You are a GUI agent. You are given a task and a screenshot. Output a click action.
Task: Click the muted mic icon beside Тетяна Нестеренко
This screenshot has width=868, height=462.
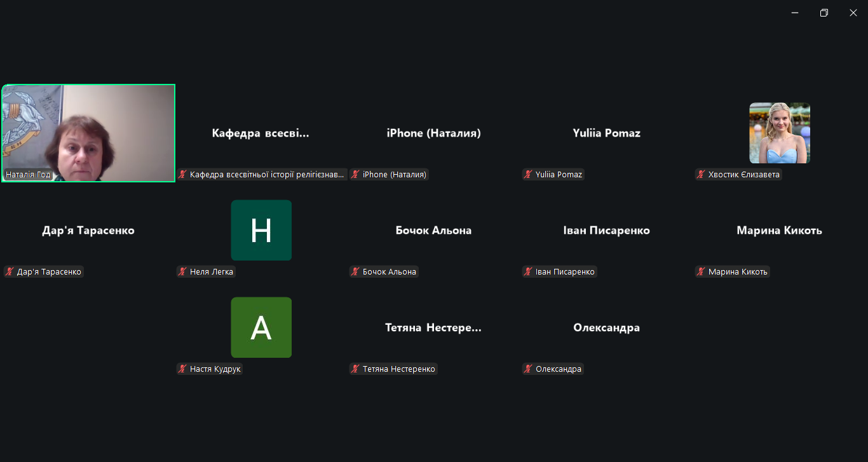pyautogui.click(x=355, y=369)
